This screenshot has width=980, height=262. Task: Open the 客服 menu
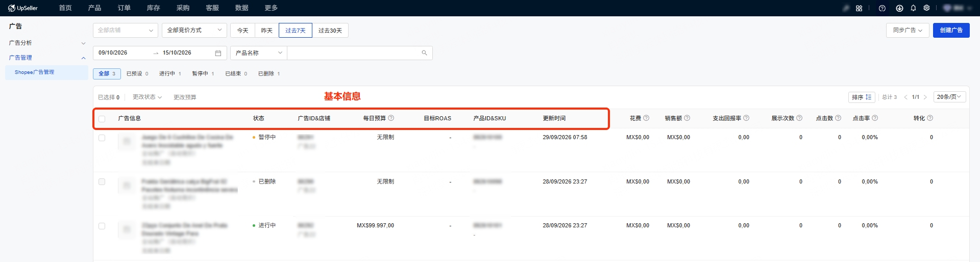[x=212, y=8]
